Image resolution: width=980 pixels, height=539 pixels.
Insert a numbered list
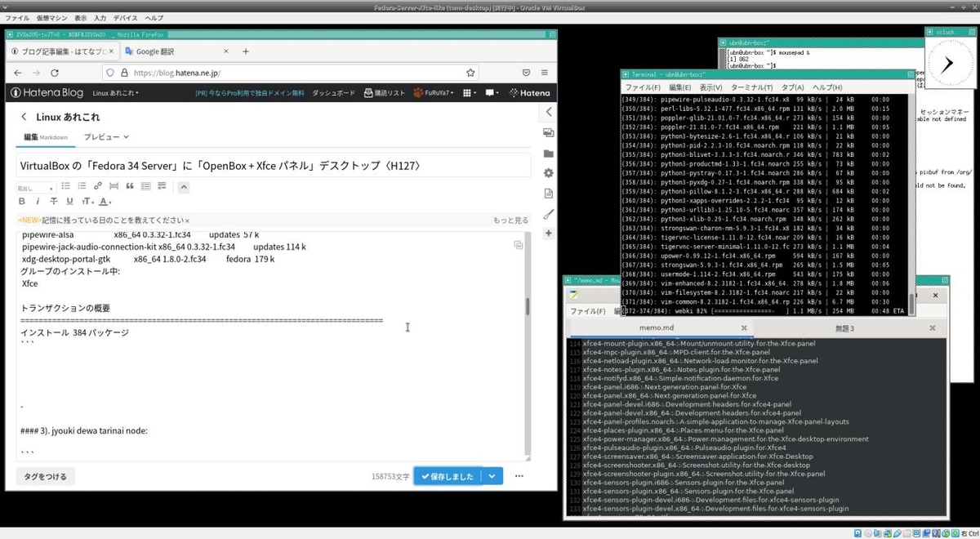[x=82, y=187]
